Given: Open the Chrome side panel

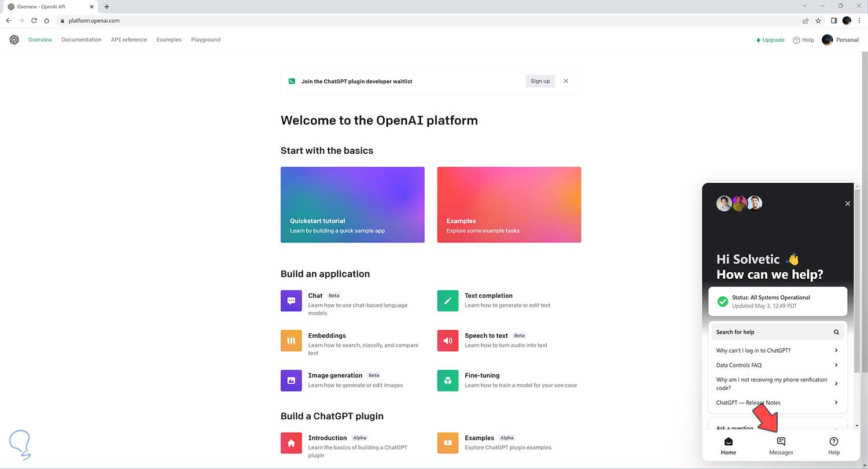Looking at the screenshot, I should point(834,20).
